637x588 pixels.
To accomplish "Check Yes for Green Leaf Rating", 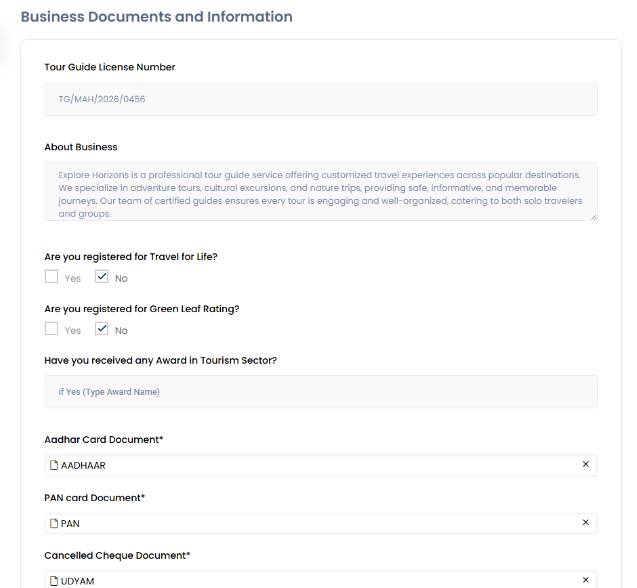I will (x=52, y=329).
